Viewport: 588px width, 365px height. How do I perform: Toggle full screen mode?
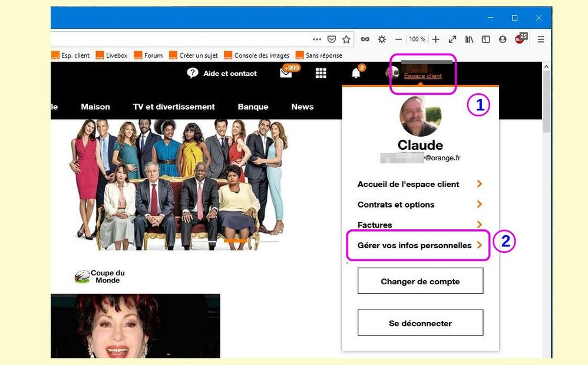pyautogui.click(x=452, y=40)
